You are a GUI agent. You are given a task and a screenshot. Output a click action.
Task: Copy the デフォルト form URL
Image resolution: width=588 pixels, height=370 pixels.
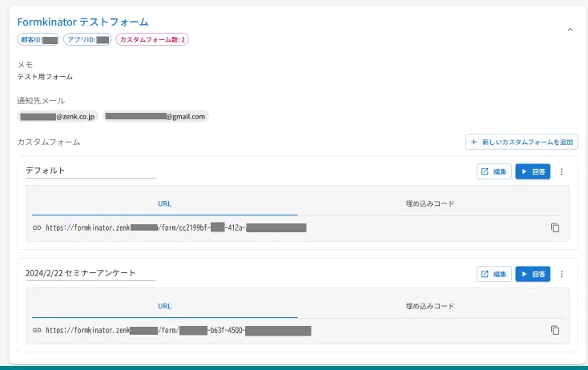click(x=555, y=227)
